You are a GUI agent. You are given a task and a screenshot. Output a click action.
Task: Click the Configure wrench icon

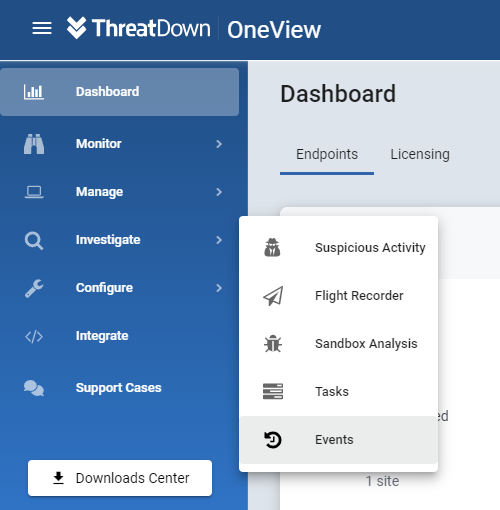[34, 288]
